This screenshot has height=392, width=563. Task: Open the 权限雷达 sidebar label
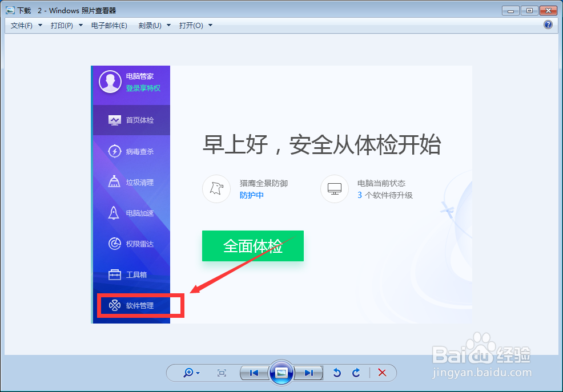point(140,244)
